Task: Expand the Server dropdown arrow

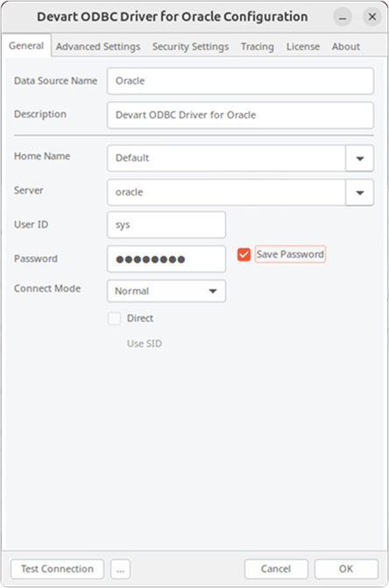Action: click(359, 193)
